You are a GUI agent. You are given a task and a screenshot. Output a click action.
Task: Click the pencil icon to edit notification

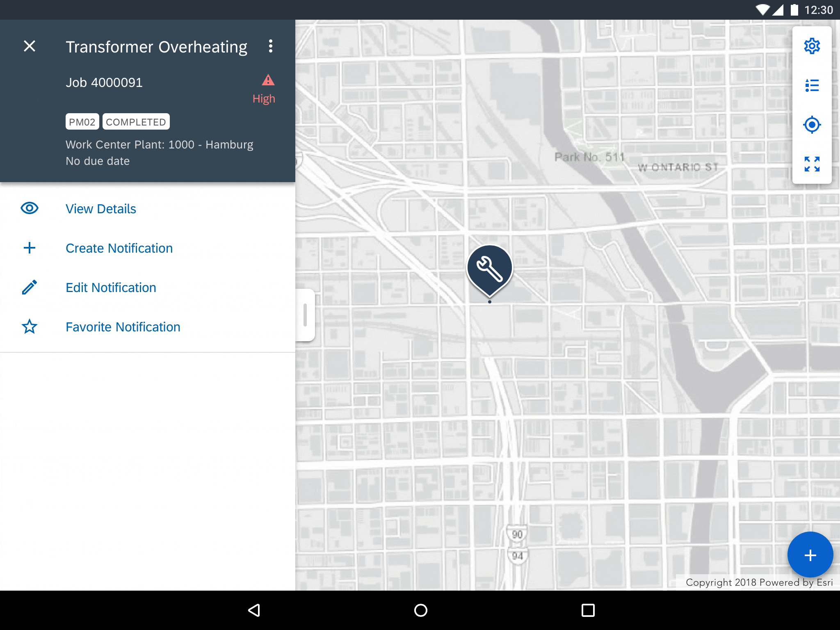tap(30, 287)
